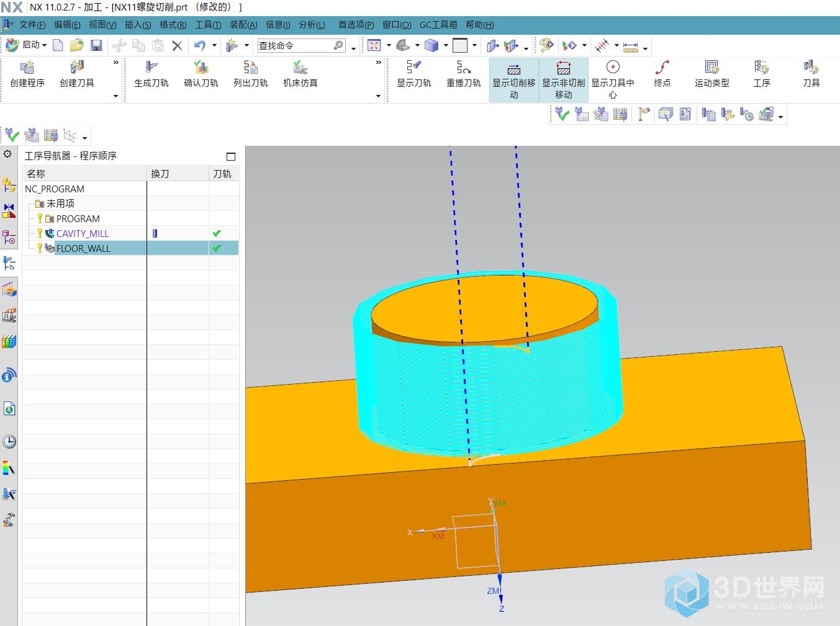Open the 刀具 display color option
This screenshot has height=626, width=840.
pyautogui.click(x=811, y=74)
